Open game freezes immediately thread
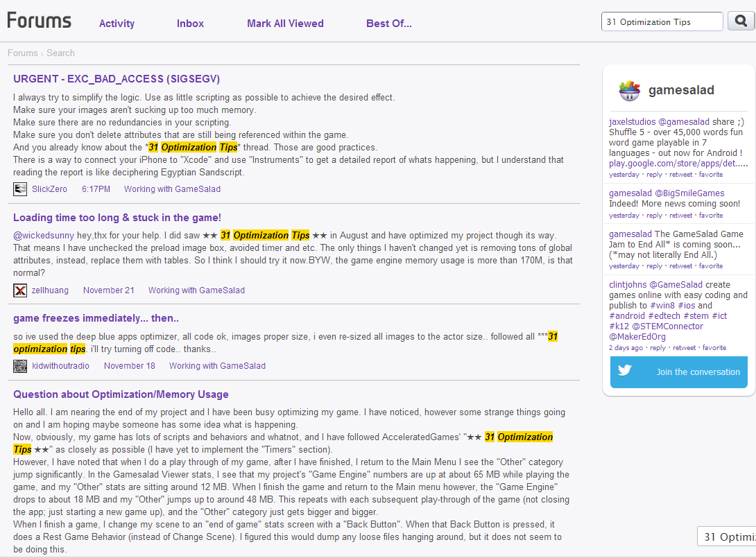This screenshot has height=558, width=756. [x=96, y=319]
